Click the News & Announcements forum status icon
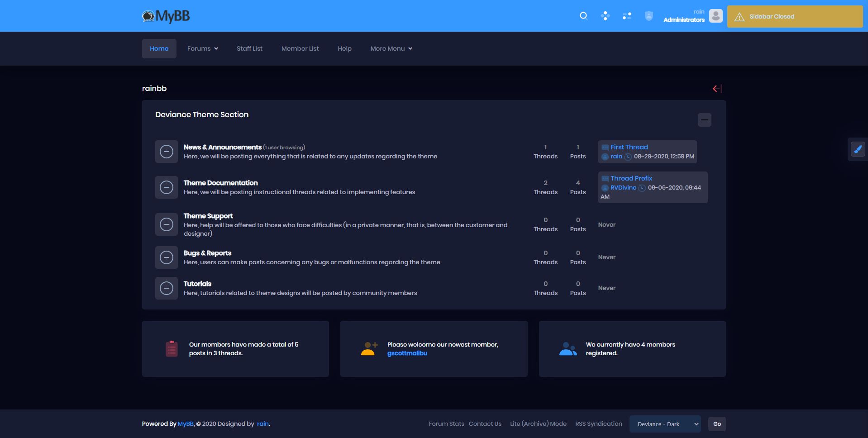The image size is (868, 438). tap(167, 152)
